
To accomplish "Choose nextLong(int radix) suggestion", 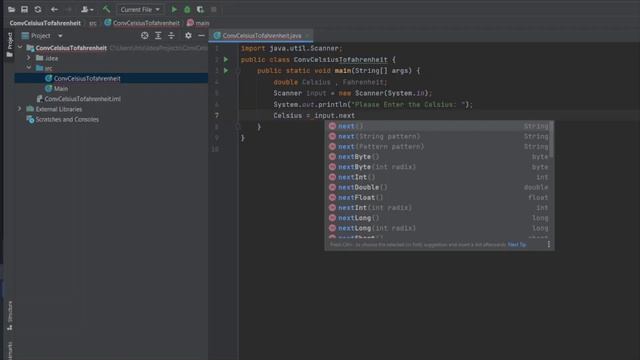I will (438, 228).
